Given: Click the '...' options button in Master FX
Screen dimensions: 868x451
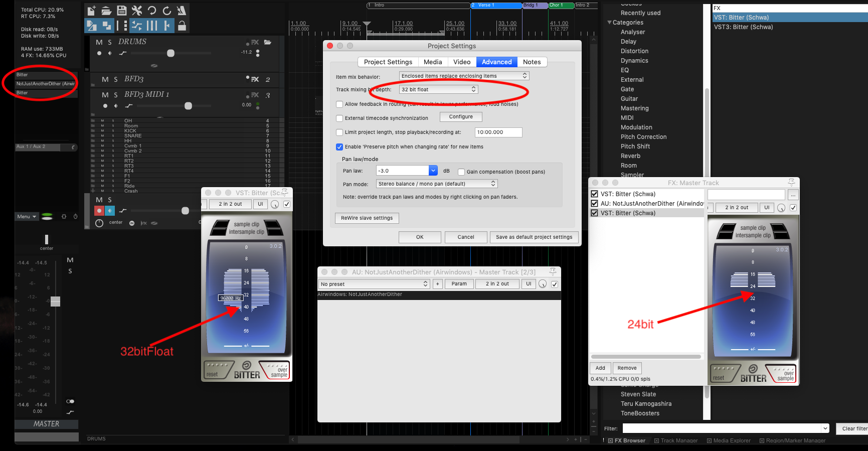Looking at the screenshot, I should [793, 195].
